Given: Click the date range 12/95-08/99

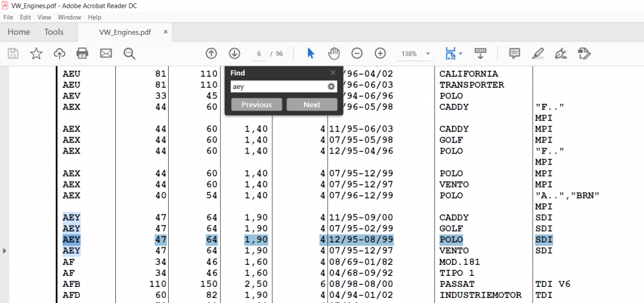Looking at the screenshot, I should coord(361,240).
